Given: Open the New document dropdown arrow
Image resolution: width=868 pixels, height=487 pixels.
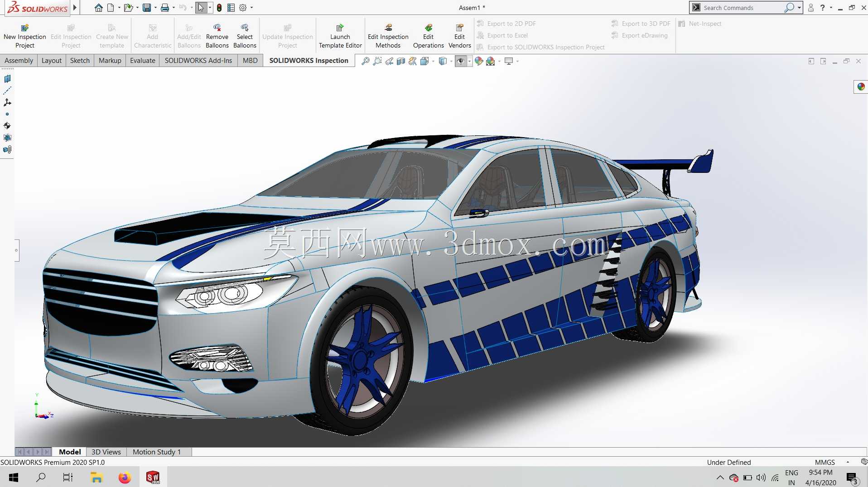Looking at the screenshot, I should click(x=119, y=8).
